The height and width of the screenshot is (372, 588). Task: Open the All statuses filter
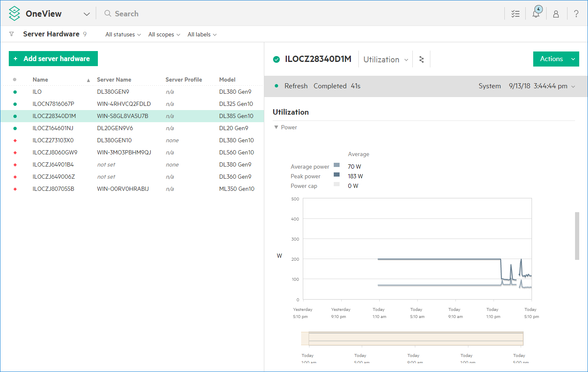123,35
